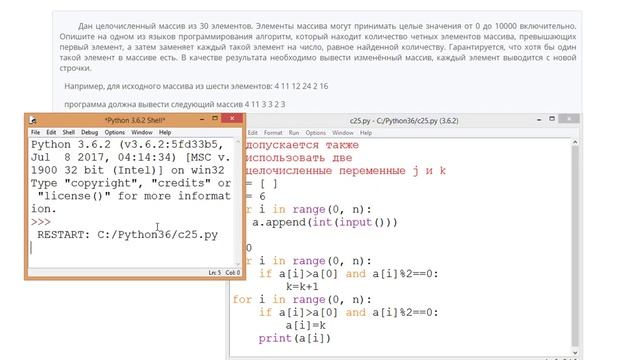Image resolution: width=640 pixels, height=360 pixels.
Task: Minimize the Python 3.6.2 Shell window
Action: pyautogui.click(x=202, y=119)
